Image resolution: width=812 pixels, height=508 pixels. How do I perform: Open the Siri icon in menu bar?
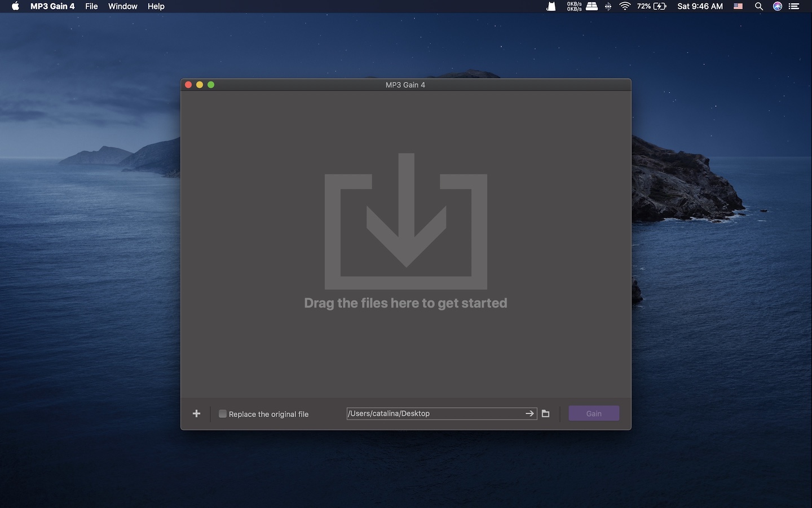tap(778, 6)
